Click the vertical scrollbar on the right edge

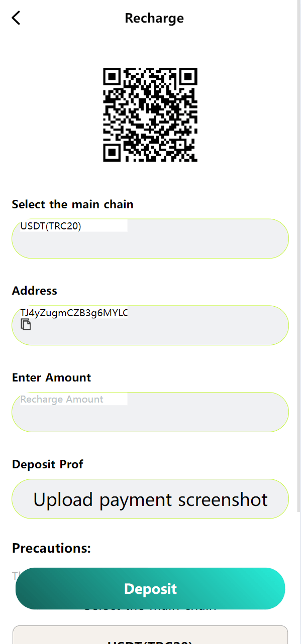point(298,256)
